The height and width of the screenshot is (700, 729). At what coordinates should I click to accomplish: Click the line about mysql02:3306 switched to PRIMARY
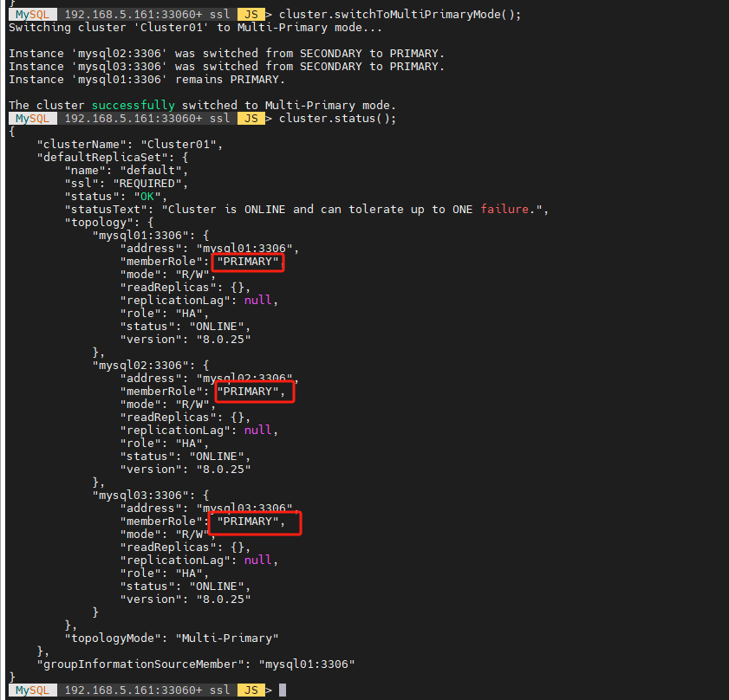pyautogui.click(x=226, y=54)
